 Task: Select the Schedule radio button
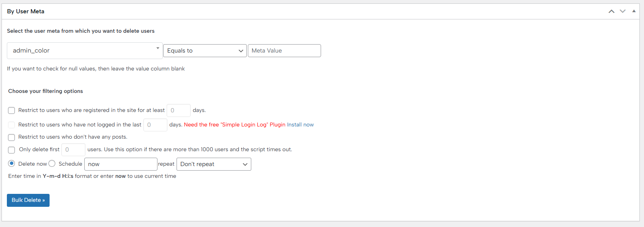click(52, 163)
